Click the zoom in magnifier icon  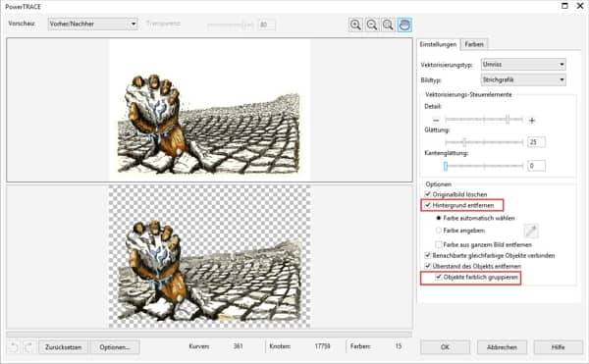355,25
